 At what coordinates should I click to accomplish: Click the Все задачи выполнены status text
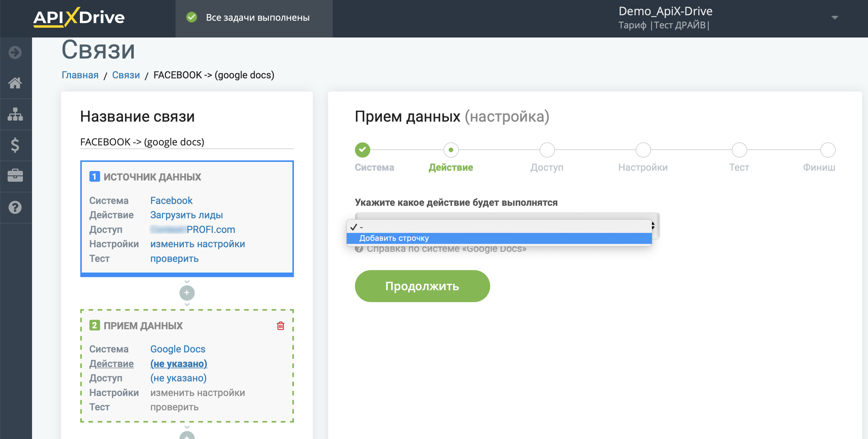click(258, 17)
